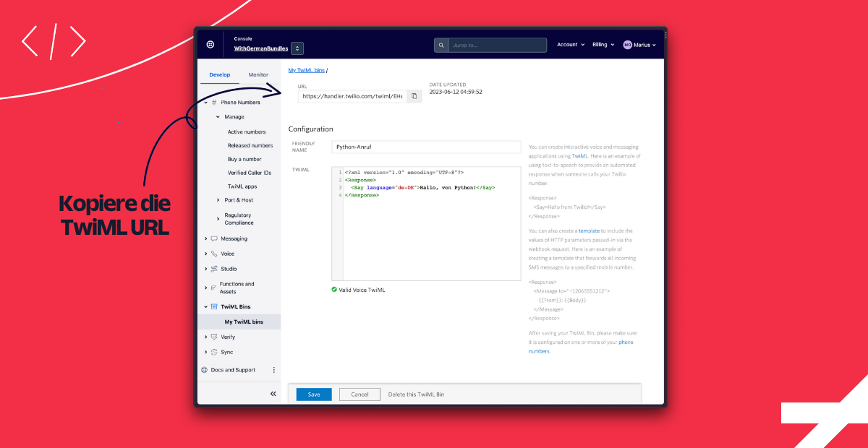The height and width of the screenshot is (448, 868).
Task: Open the template link in the help text
Action: tap(591, 231)
